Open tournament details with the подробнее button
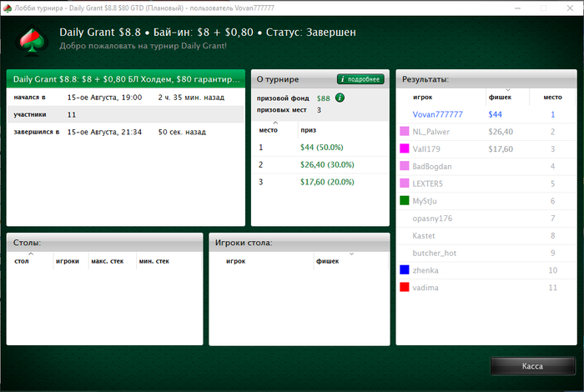This screenshot has height=392, width=584. pos(360,79)
